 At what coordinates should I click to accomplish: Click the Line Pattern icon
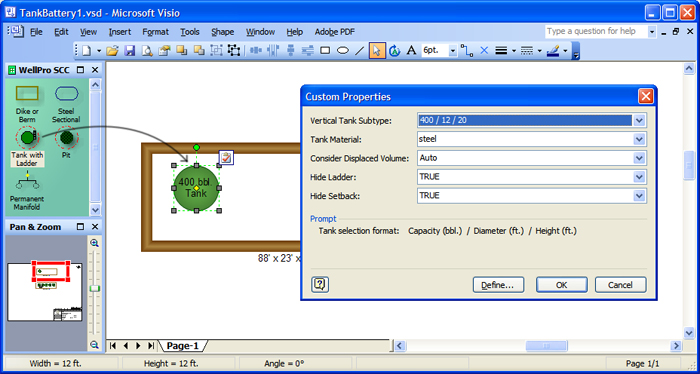point(527,51)
